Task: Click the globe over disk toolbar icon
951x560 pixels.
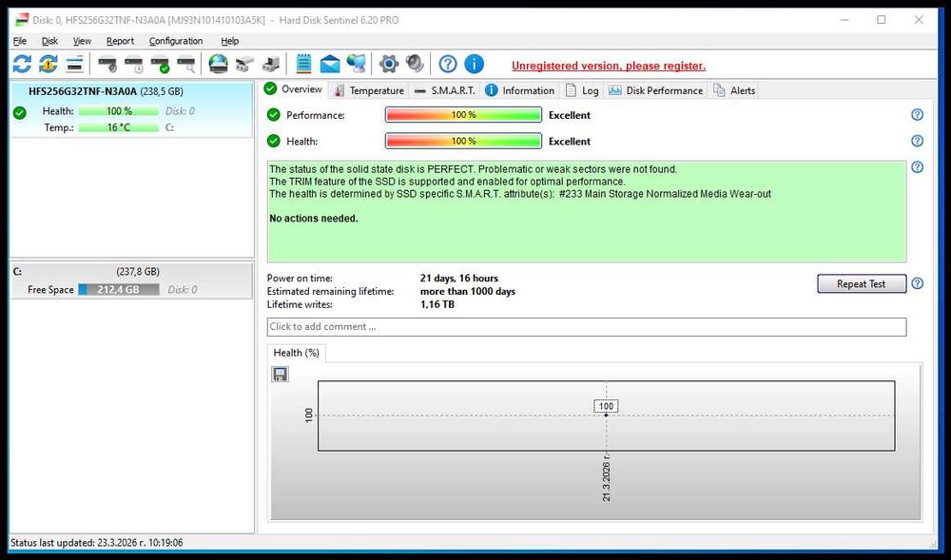Action: point(219,64)
